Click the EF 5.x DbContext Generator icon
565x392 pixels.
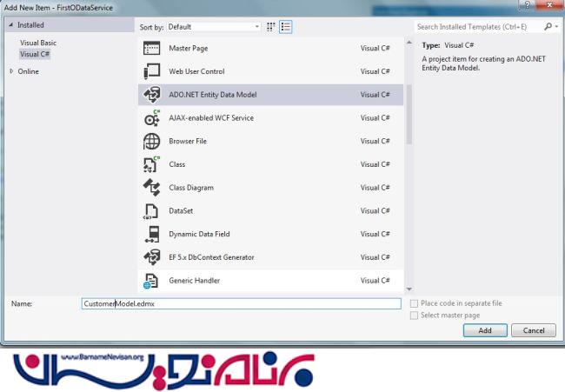[x=151, y=257]
